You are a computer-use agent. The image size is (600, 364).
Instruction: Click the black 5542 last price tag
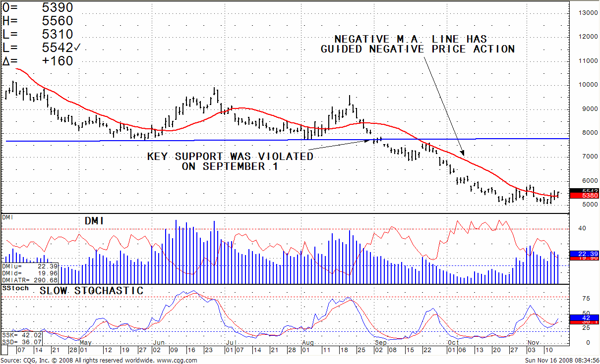click(585, 191)
